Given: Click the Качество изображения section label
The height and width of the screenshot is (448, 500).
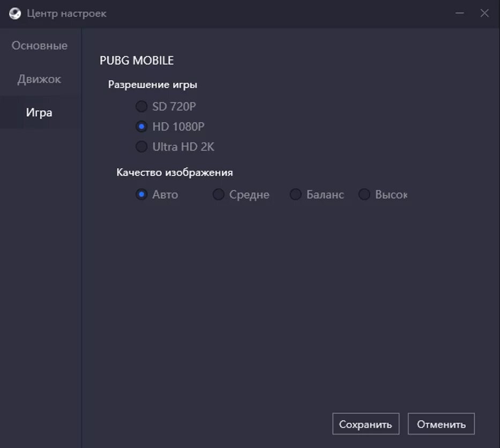Looking at the screenshot, I should 175,173.
